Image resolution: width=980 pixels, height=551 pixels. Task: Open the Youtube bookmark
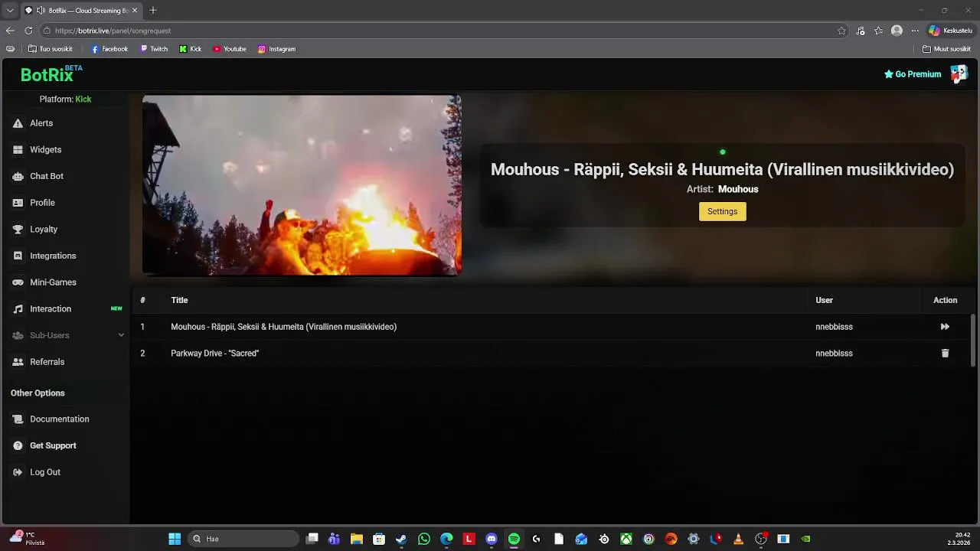[229, 49]
